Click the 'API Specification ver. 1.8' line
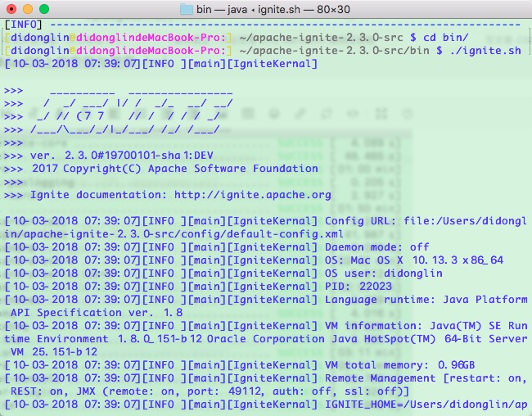This screenshot has height=416, width=532. tap(97, 313)
